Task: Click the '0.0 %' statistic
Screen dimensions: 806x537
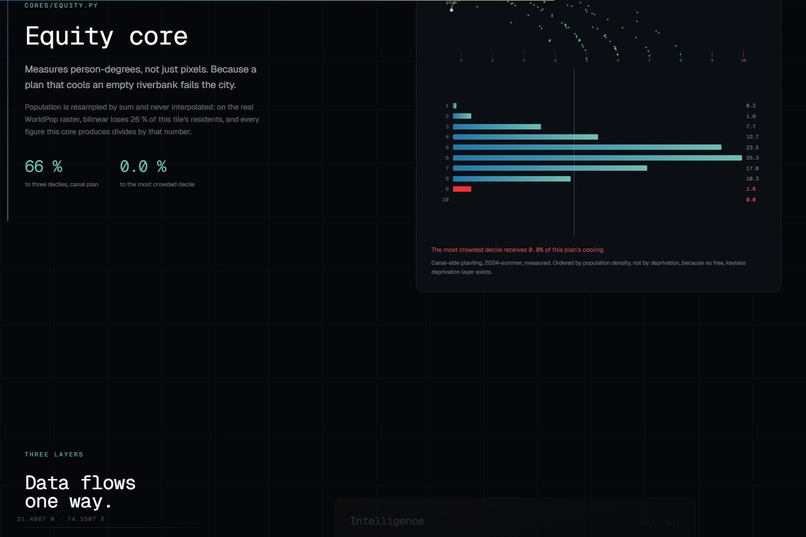Action: (143, 166)
